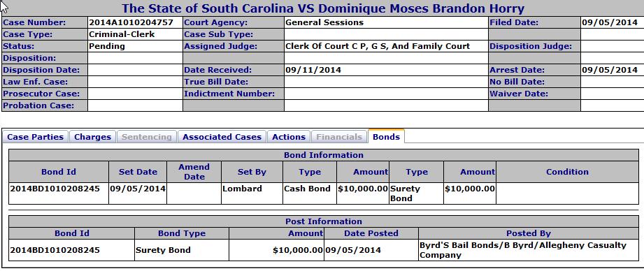The image size is (644, 271).
Task: Select bond ID 2014BD1010208245 in Post Information
Action: [x=55, y=250]
